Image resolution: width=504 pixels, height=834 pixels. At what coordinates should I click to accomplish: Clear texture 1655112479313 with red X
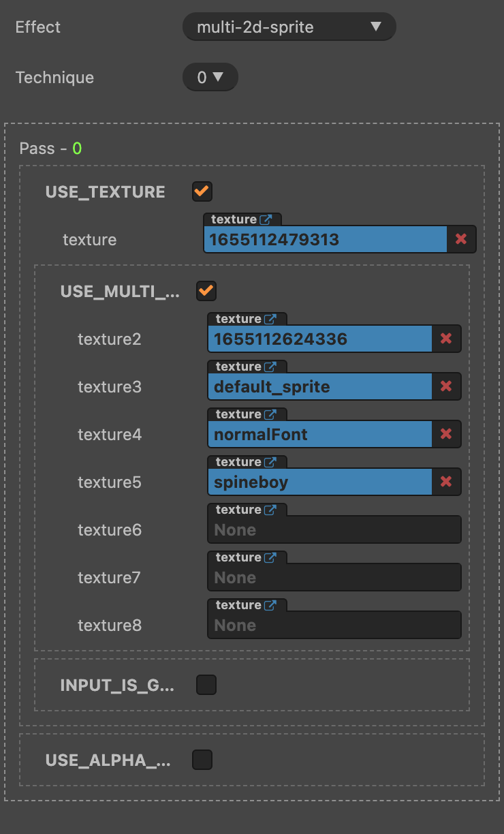coord(461,239)
